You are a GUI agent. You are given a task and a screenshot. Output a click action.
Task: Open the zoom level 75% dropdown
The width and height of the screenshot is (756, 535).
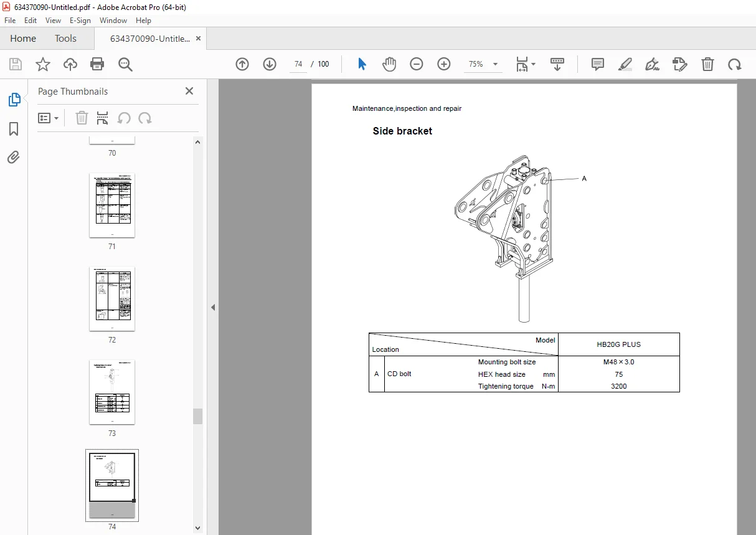483,64
